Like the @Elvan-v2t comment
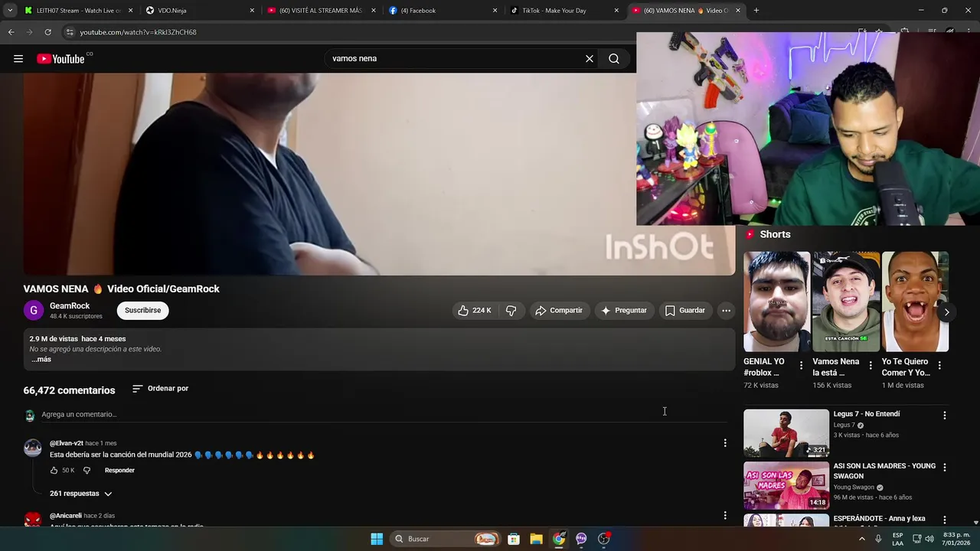Viewport: 980px width, 551px height. coord(54,470)
